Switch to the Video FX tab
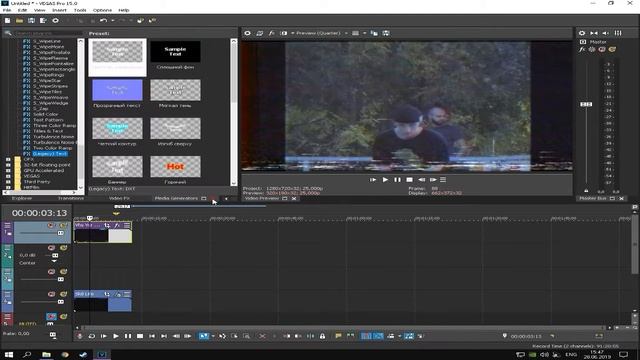 (119, 198)
